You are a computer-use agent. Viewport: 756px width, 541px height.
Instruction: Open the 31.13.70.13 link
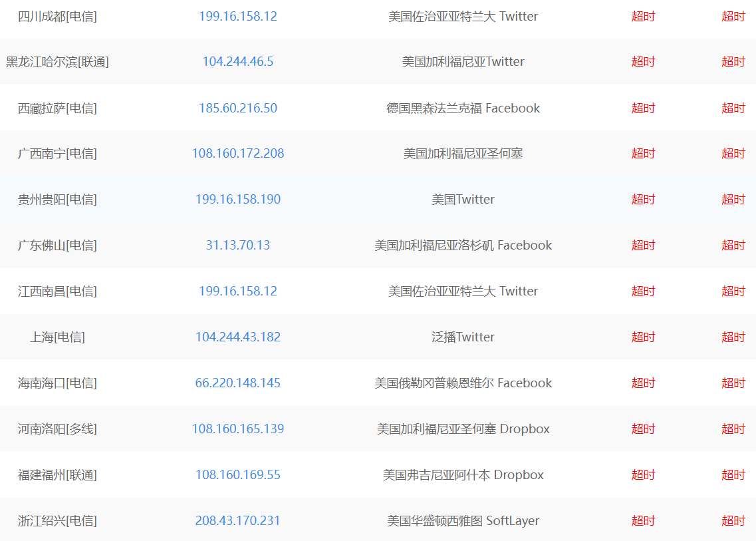tap(237, 245)
